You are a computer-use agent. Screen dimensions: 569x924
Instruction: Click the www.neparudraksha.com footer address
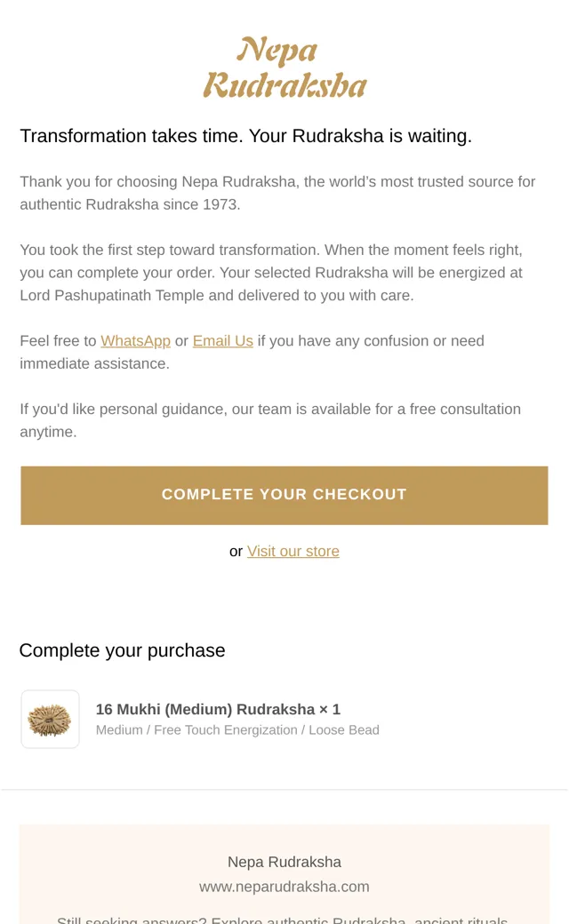click(284, 887)
